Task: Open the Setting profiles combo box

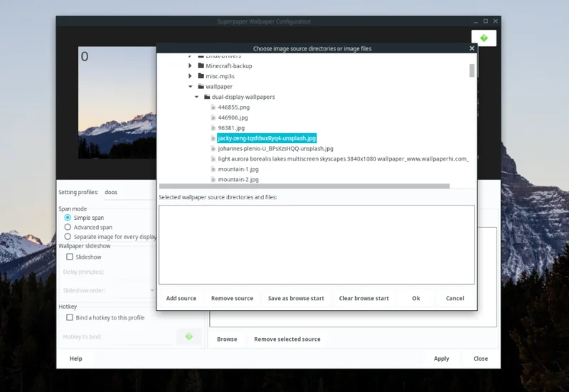Action: click(x=129, y=192)
